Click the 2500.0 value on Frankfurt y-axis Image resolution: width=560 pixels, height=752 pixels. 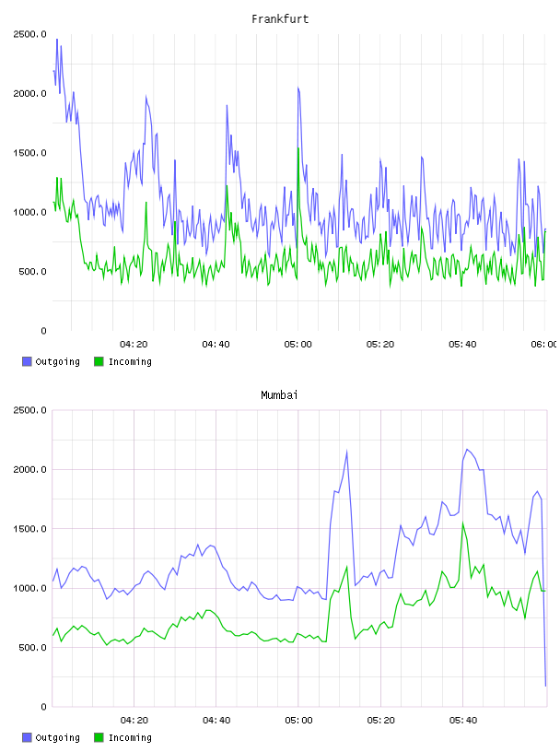point(30,34)
